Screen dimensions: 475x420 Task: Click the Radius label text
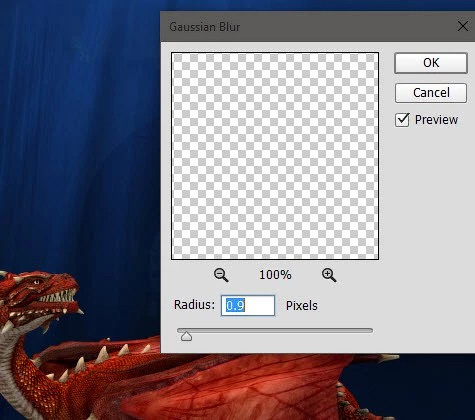pos(194,305)
